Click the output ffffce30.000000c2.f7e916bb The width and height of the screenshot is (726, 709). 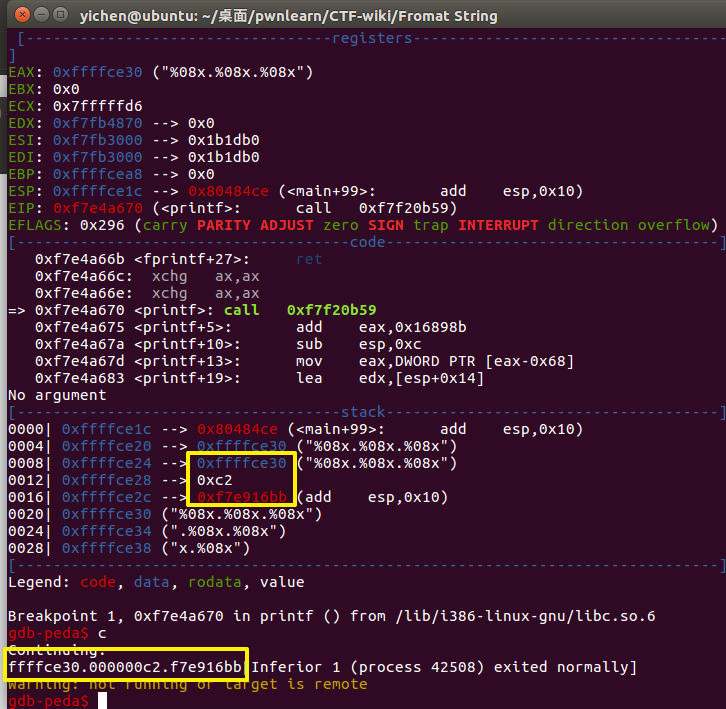(x=125, y=667)
